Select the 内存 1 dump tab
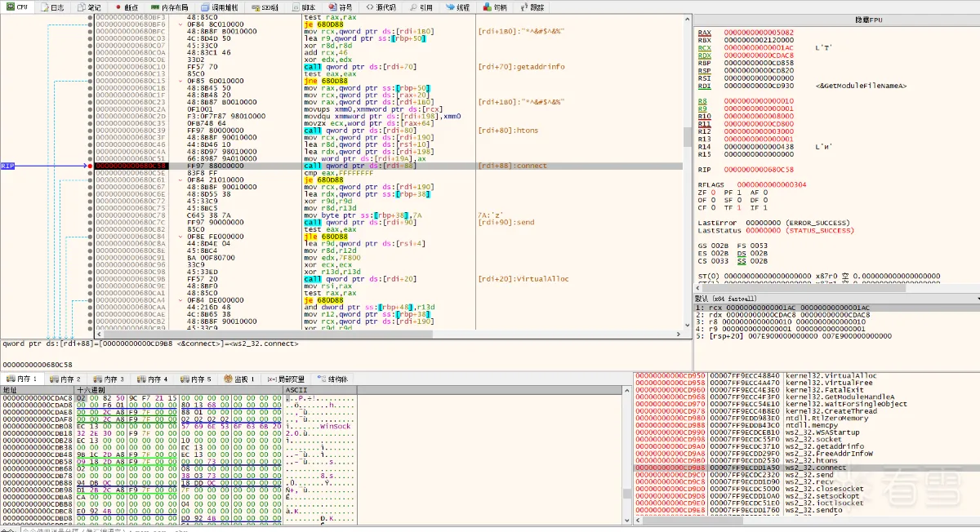This screenshot has height=532, width=980. click(x=22, y=379)
